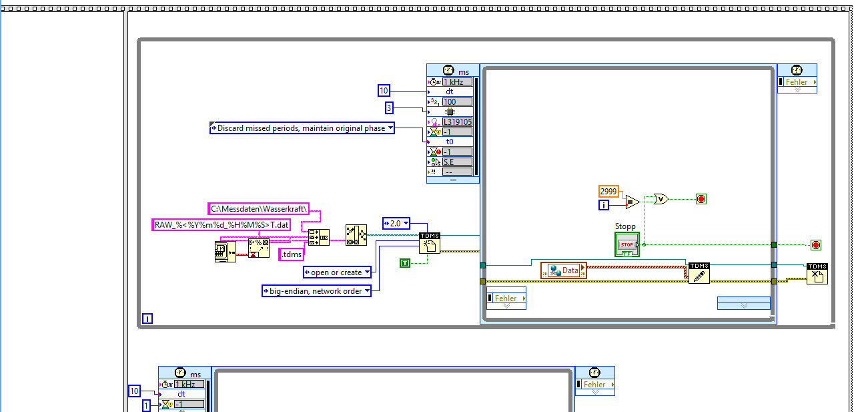The height and width of the screenshot is (412, 868).
Task: Toggle the Stopp boolean button terminal
Action: (626, 244)
